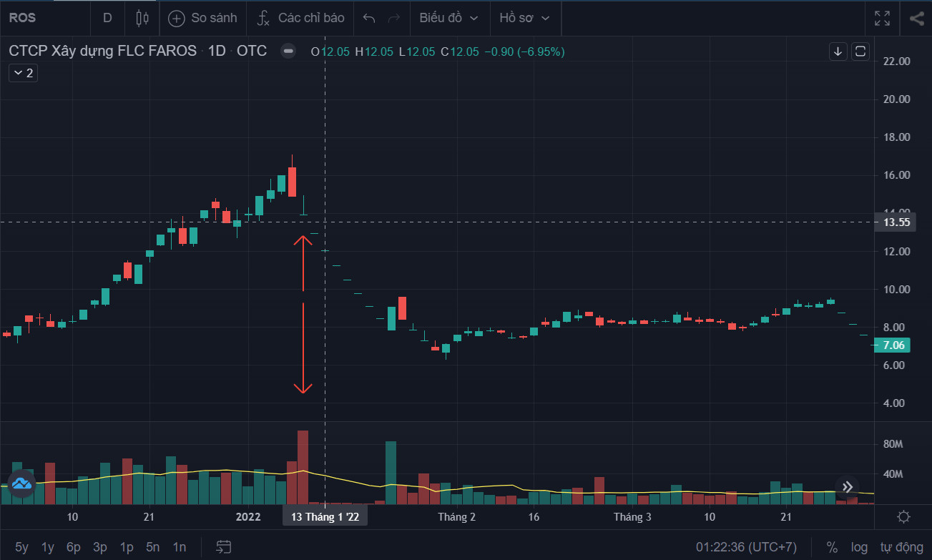Open the Hồ sơ dropdown menu
The height and width of the screenshot is (560, 932).
[x=525, y=18]
